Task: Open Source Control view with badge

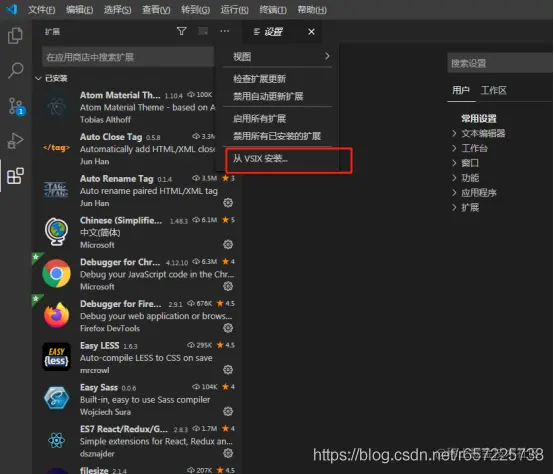Action: point(16,106)
